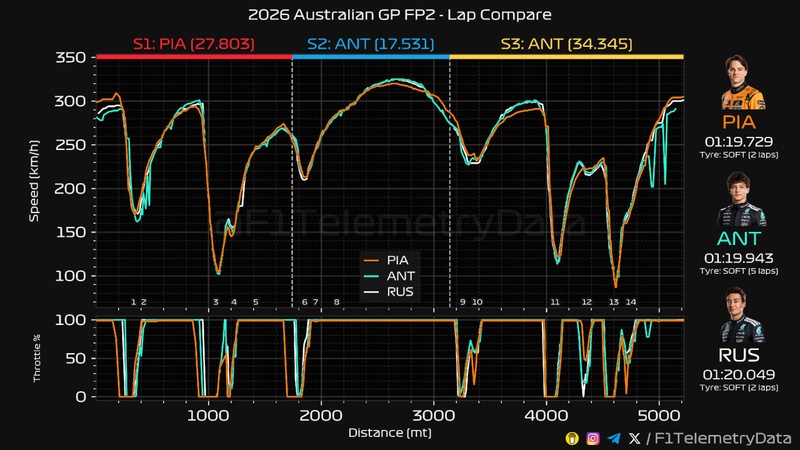Viewport: 800px width, 450px height.
Task: Click corner marker 8
Action: (x=336, y=302)
